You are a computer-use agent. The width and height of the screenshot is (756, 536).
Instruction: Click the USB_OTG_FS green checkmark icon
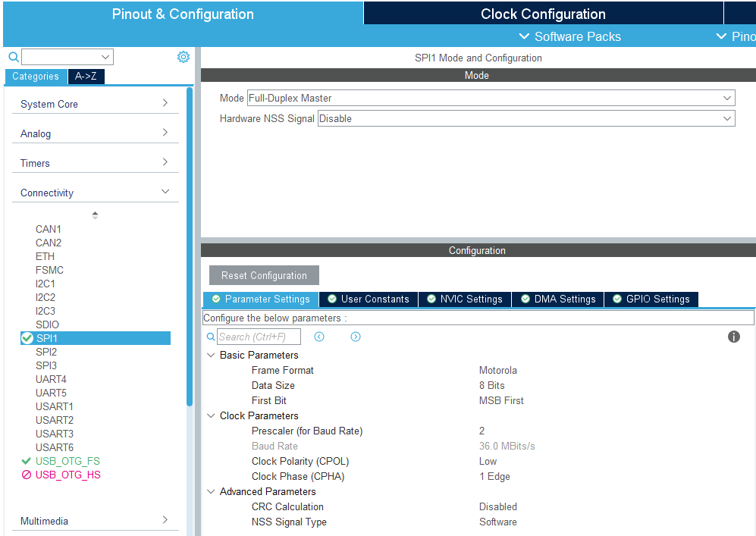[26, 461]
